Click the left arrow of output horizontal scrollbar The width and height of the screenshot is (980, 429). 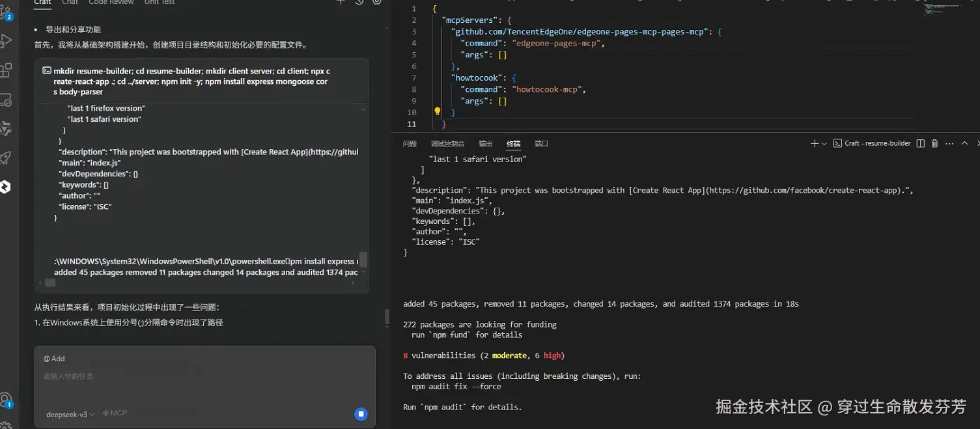[40, 283]
